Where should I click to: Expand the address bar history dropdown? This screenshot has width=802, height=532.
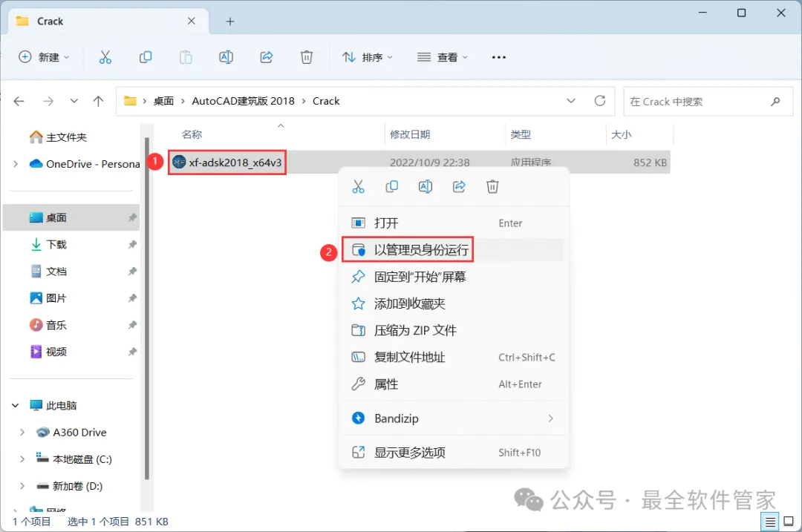click(x=571, y=101)
